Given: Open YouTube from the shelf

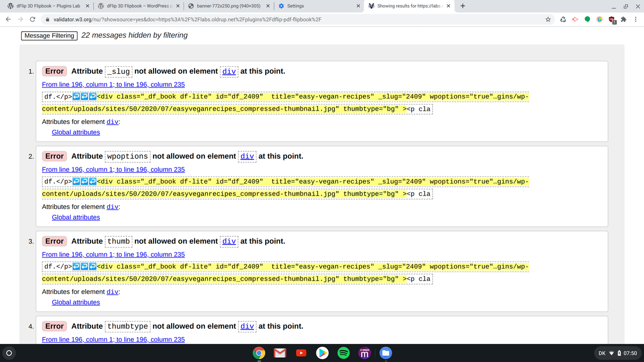Looking at the screenshot, I should (301, 352).
